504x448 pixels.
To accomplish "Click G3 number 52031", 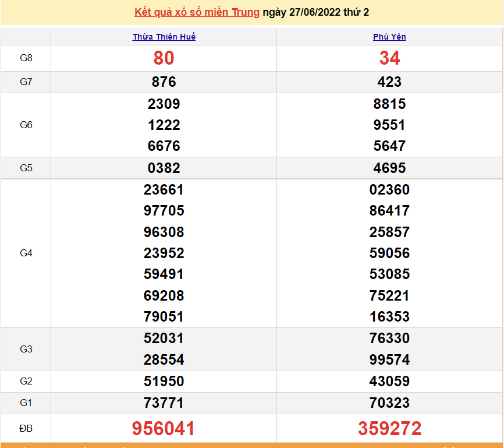I will 164,338.
